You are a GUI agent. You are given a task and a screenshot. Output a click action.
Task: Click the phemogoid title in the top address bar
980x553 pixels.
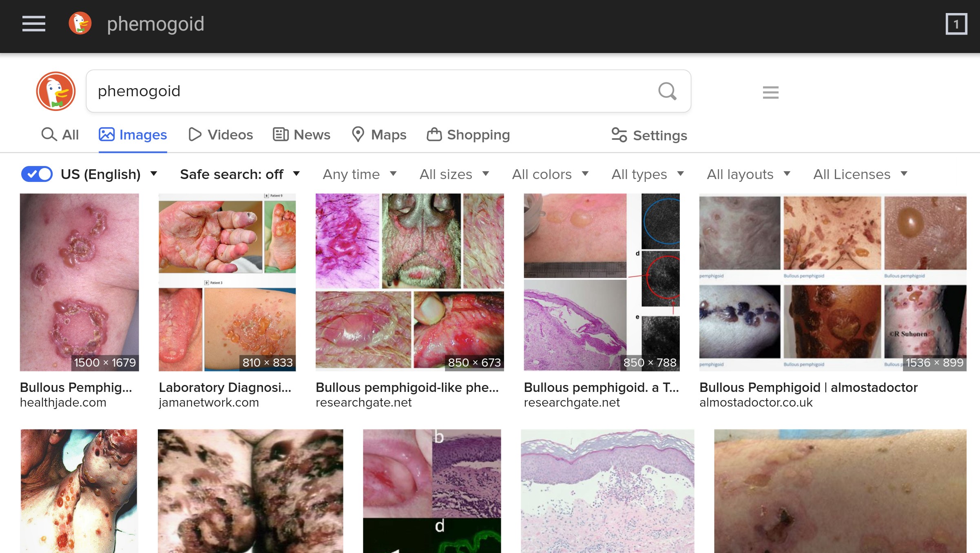pos(155,24)
